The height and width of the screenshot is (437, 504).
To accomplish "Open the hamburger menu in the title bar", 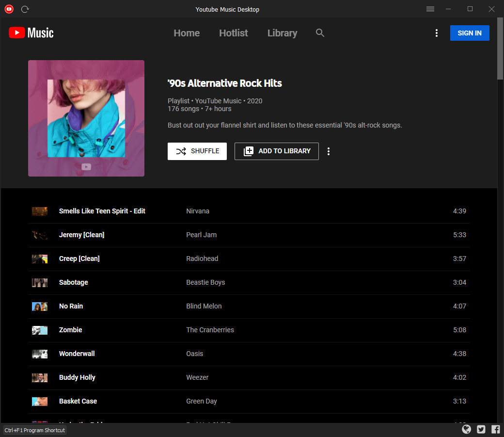I will [x=430, y=9].
